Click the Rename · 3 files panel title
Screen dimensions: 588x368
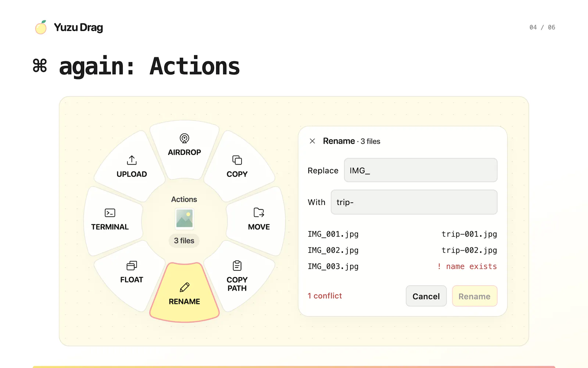tap(351, 141)
